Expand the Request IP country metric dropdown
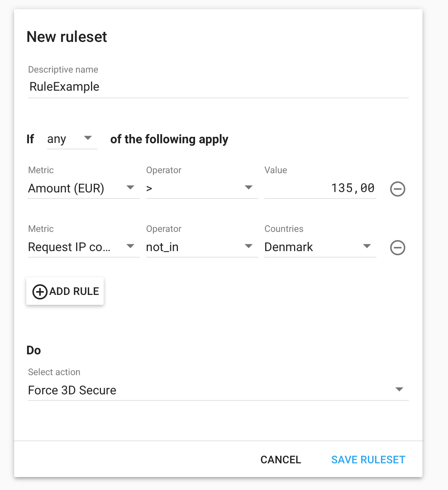This screenshot has height=490, width=448. [x=84, y=247]
